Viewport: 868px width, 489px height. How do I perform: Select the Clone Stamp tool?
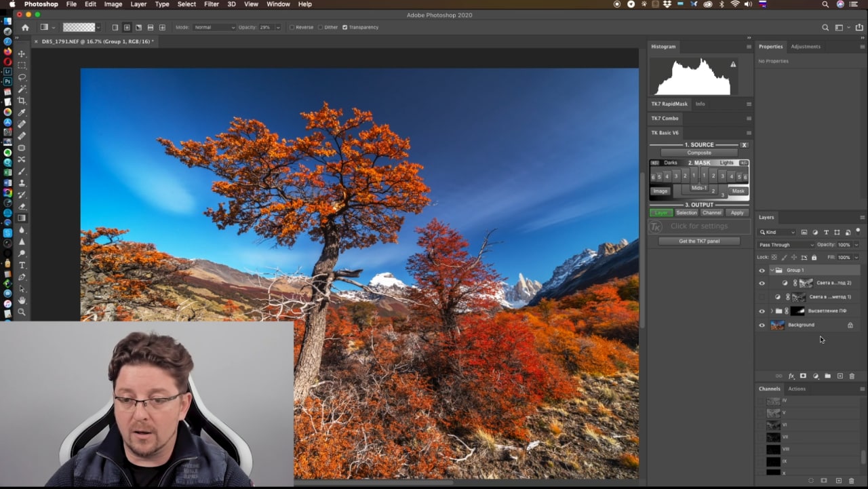point(22,183)
